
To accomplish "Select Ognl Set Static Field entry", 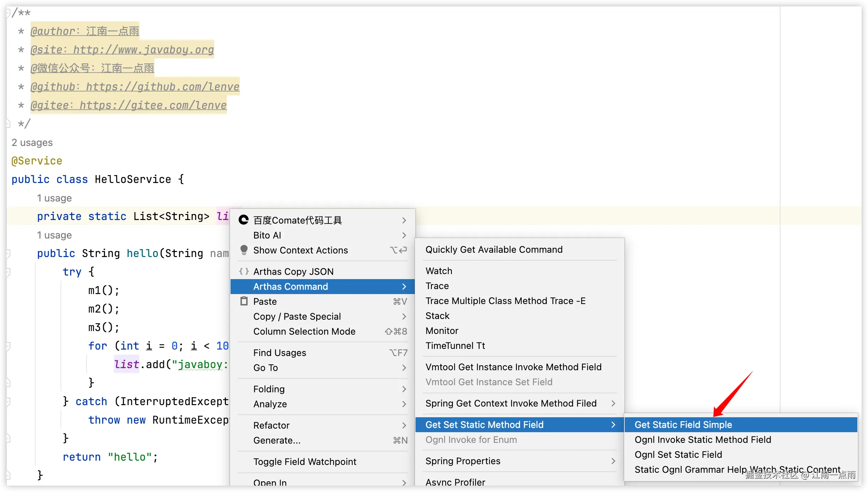I will click(678, 455).
